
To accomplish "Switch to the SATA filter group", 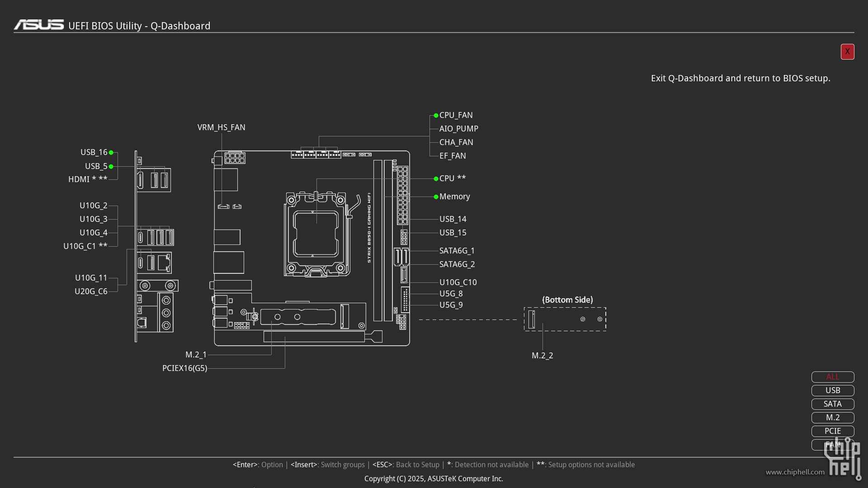I will pyautogui.click(x=833, y=404).
